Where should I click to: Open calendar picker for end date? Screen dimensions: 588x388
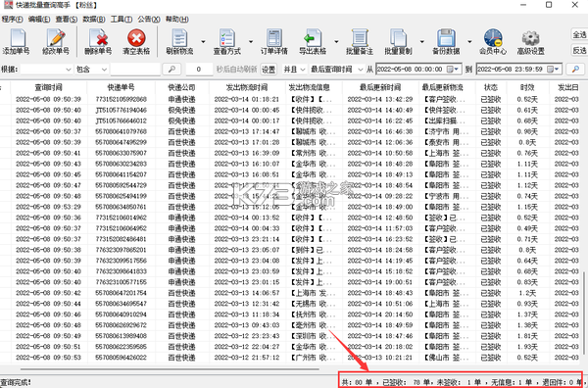(553, 69)
